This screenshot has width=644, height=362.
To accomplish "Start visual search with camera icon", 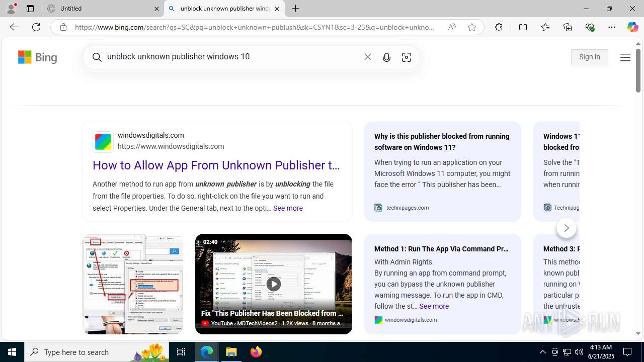I will point(407,57).
